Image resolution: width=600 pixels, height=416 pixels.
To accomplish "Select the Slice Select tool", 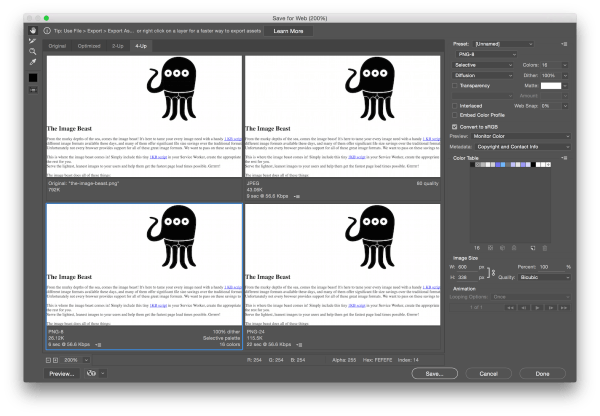I will [x=32, y=41].
